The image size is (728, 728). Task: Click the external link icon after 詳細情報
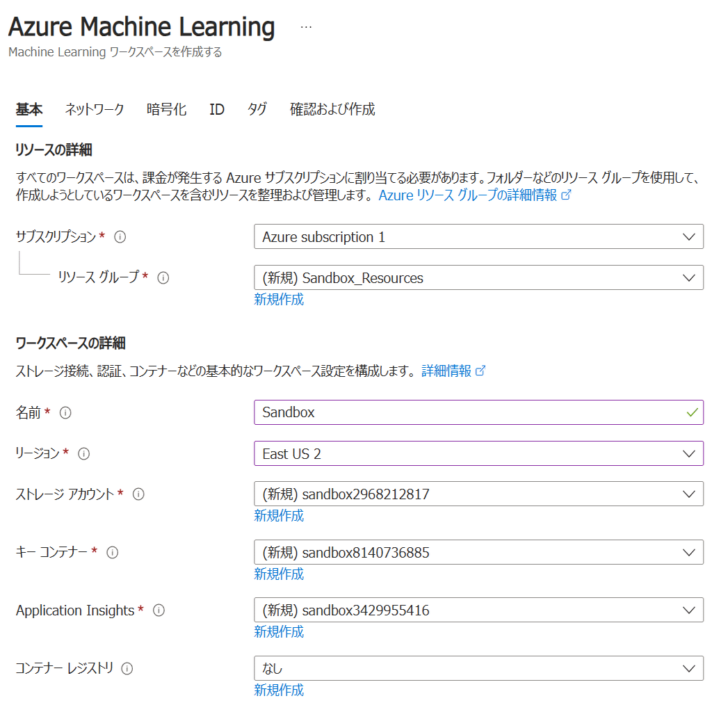(480, 371)
